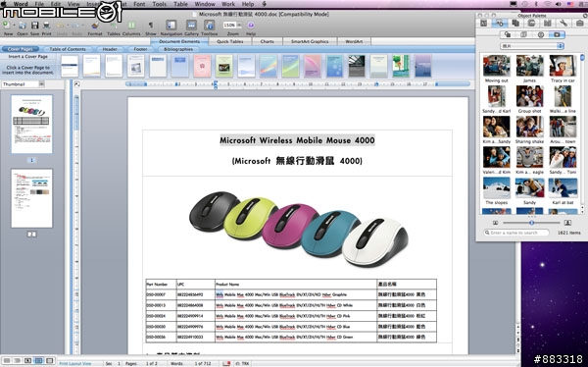
Task: Open the Citations tab icon in Toolbox
Action: tap(515, 24)
